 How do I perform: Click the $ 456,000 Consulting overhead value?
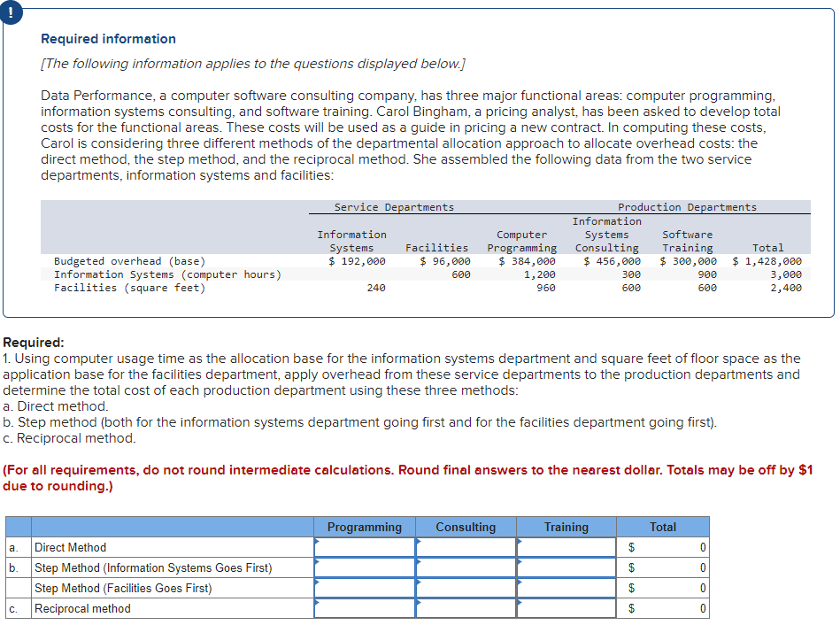[612, 261]
